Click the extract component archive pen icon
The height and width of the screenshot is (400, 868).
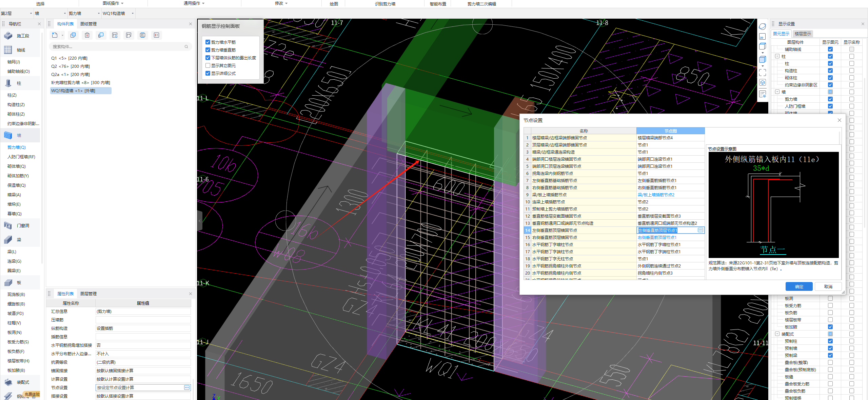click(129, 35)
